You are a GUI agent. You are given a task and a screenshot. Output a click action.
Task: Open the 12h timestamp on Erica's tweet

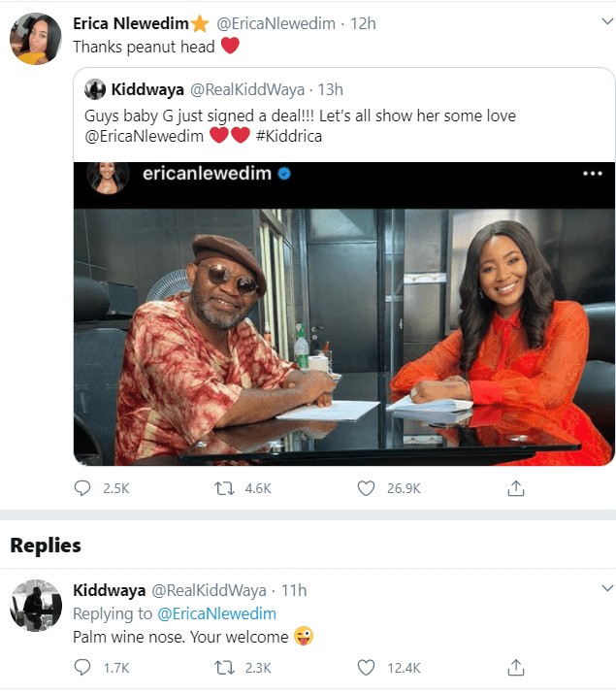tap(363, 23)
